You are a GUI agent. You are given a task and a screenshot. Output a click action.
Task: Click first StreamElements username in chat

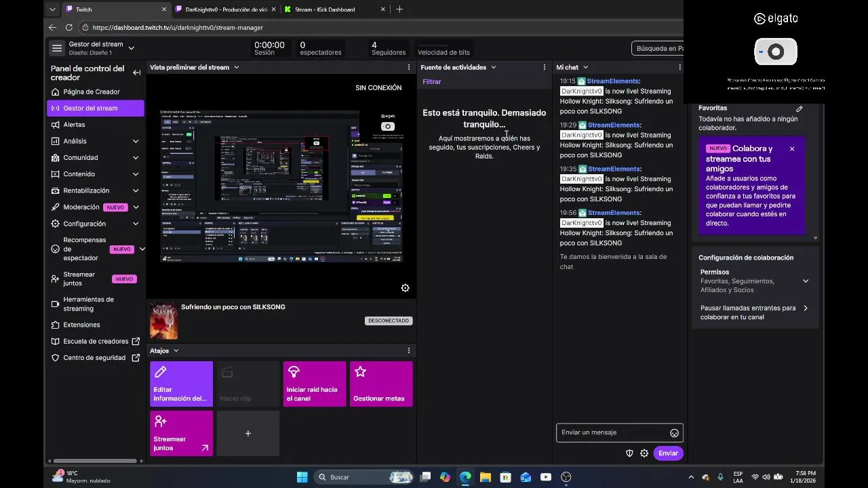[x=613, y=81]
